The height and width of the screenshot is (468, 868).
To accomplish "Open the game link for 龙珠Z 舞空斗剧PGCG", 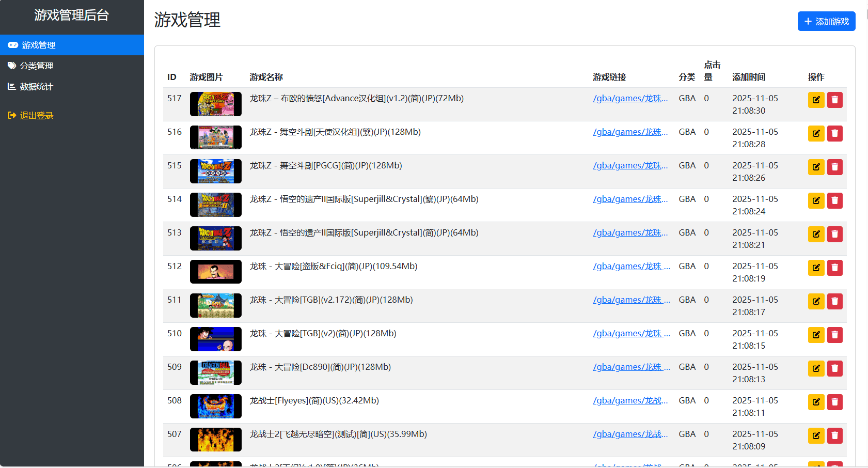I will click(x=630, y=165).
